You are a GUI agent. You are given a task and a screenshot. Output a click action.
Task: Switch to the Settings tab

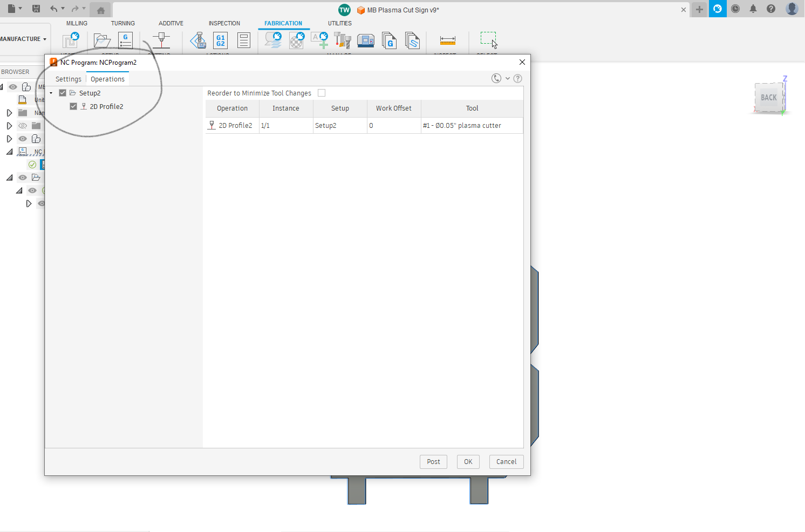tap(69, 79)
